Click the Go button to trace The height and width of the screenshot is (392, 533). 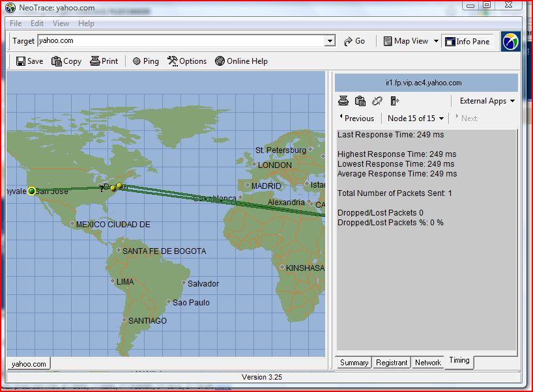(x=354, y=41)
